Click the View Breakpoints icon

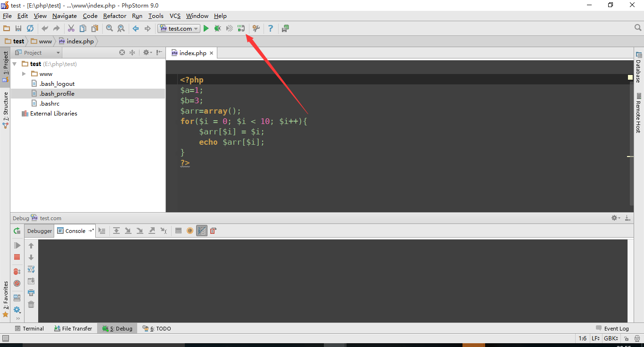coord(17,272)
